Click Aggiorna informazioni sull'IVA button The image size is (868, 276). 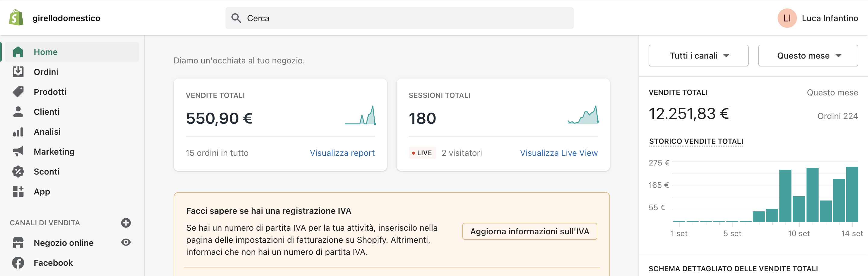pos(529,232)
